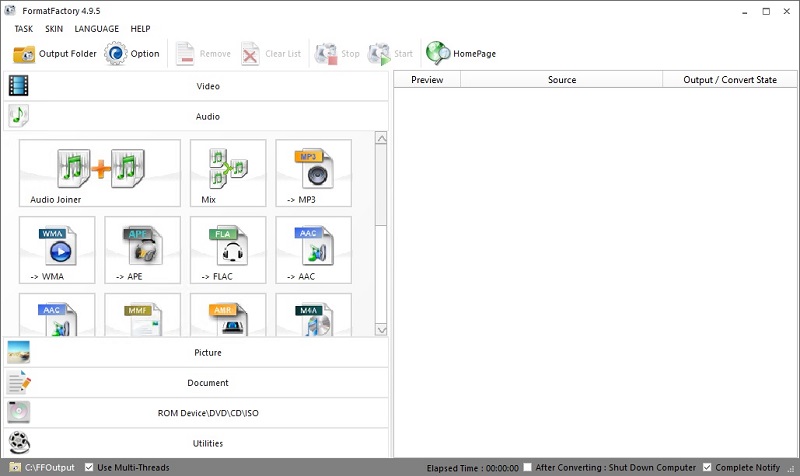This screenshot has height=476, width=800.
Task: Open the SKIN menu
Action: [x=54, y=29]
